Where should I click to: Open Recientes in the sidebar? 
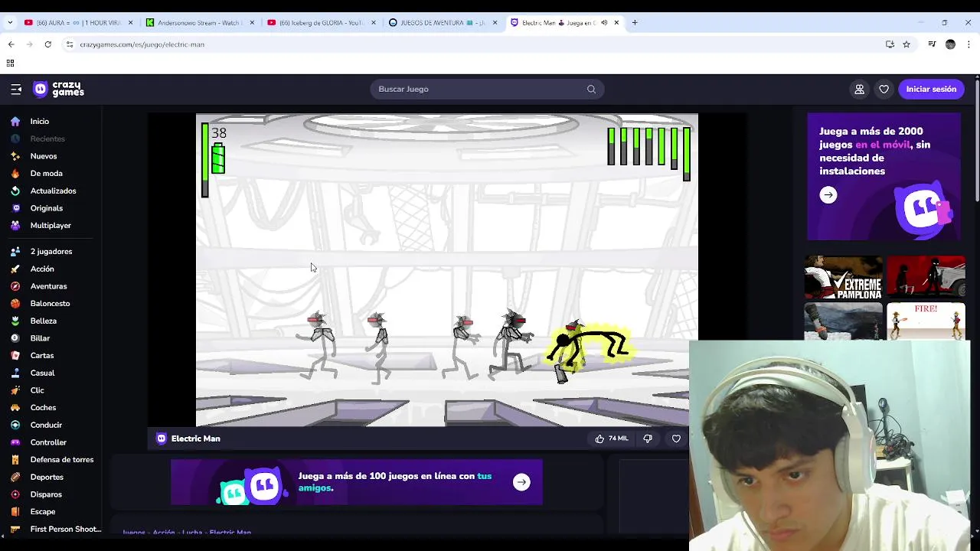pos(47,139)
